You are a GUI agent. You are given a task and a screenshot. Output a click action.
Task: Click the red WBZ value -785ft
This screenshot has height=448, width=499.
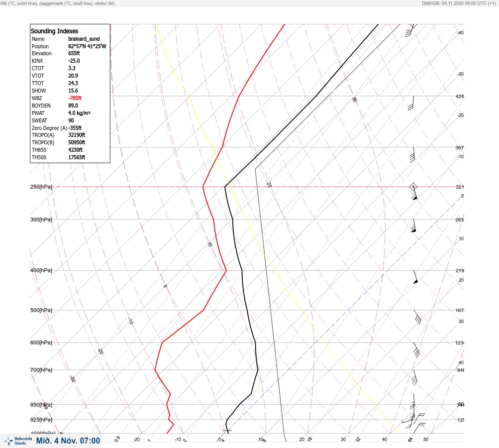click(75, 98)
